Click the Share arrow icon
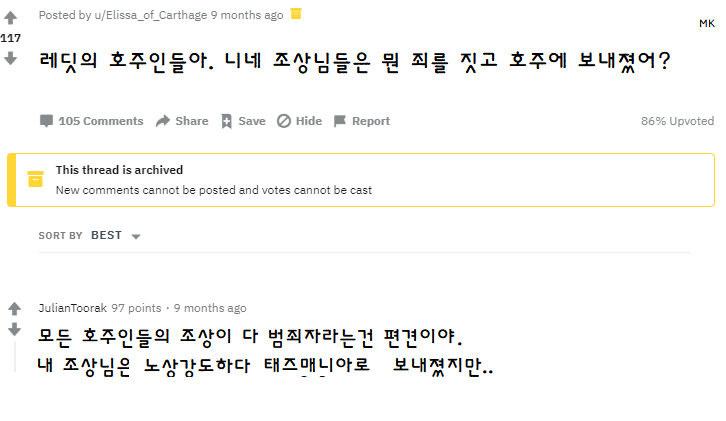The height and width of the screenshot is (421, 726). [x=163, y=121]
